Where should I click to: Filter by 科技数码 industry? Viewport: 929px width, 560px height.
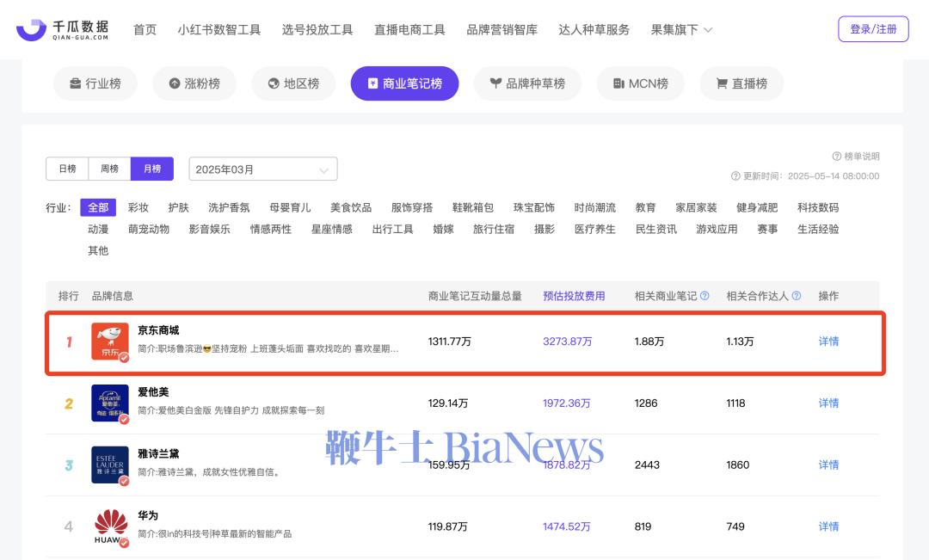point(818,207)
